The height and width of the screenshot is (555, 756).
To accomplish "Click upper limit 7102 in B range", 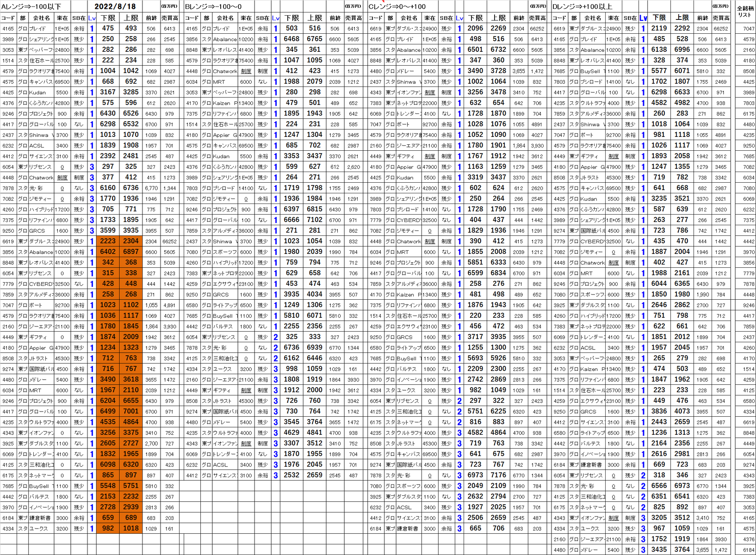I will pos(315,220).
